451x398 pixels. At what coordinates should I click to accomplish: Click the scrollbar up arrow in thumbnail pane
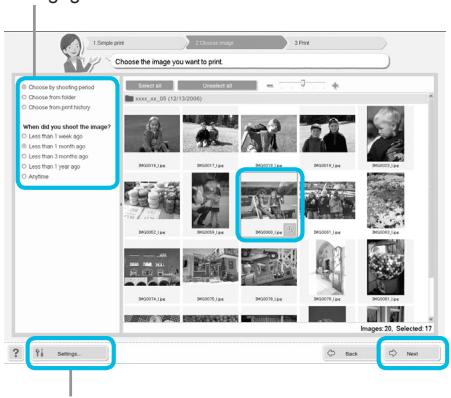pos(430,96)
